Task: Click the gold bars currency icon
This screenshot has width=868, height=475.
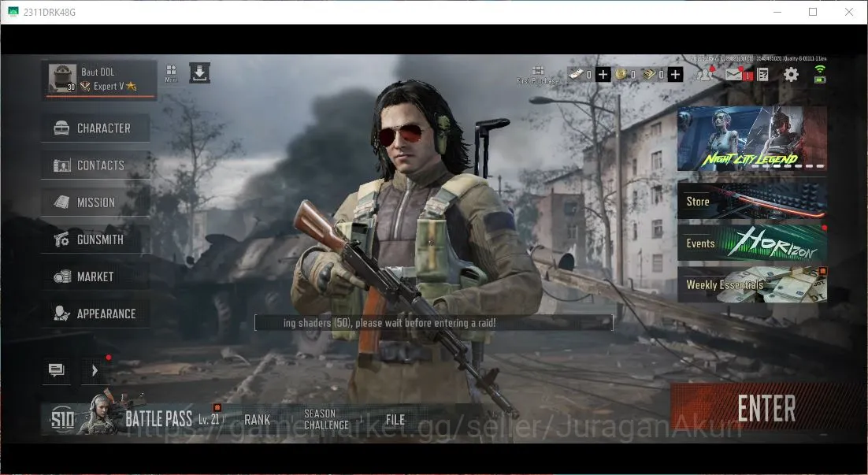Action: pyautogui.click(x=648, y=74)
